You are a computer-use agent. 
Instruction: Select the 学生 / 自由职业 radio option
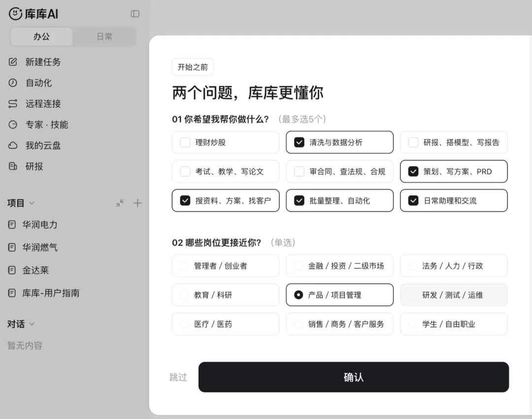454,324
